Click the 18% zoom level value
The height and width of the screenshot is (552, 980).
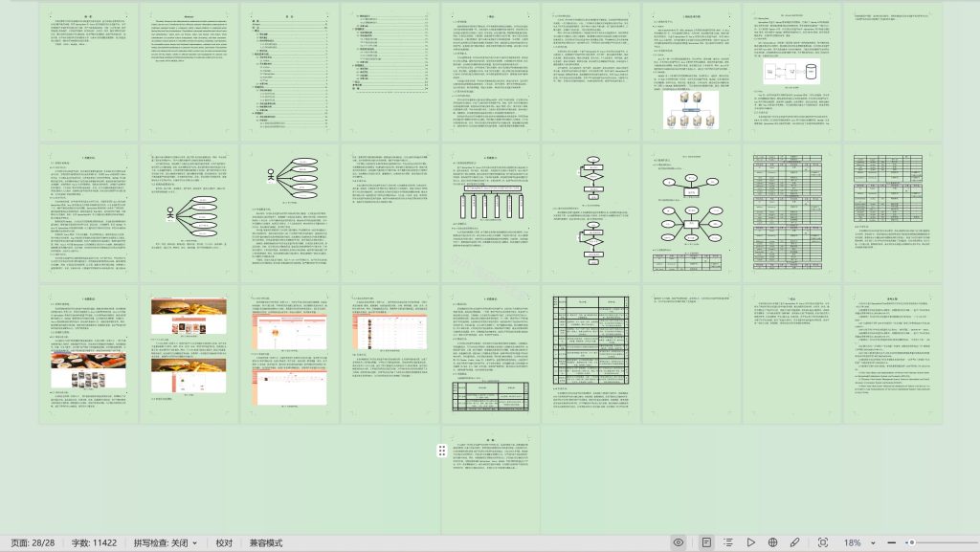click(852, 543)
